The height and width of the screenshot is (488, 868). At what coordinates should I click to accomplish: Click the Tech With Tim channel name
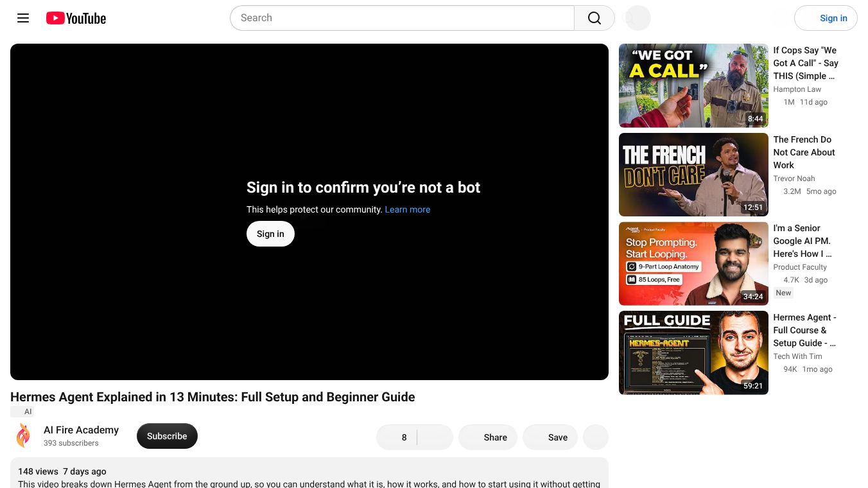(797, 356)
